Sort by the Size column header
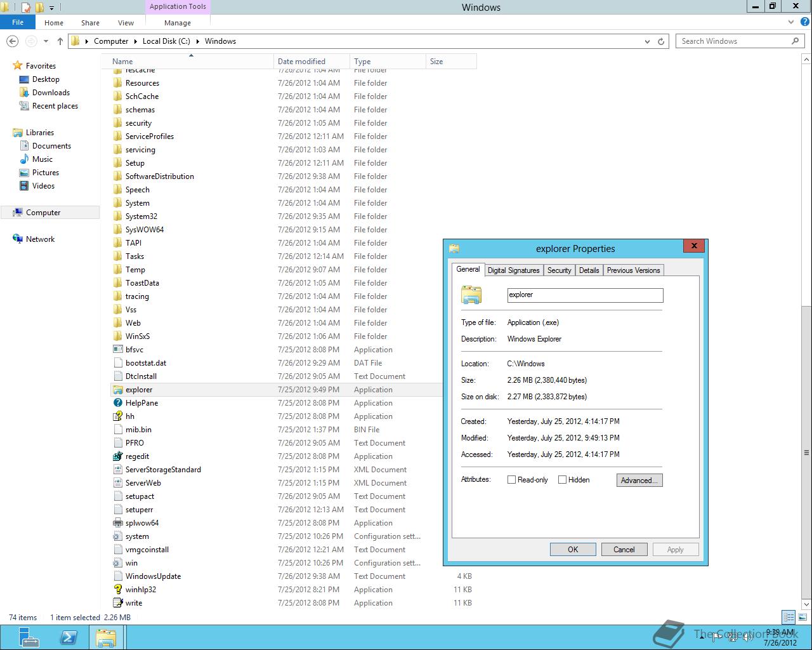This screenshot has height=650, width=812. (451, 62)
